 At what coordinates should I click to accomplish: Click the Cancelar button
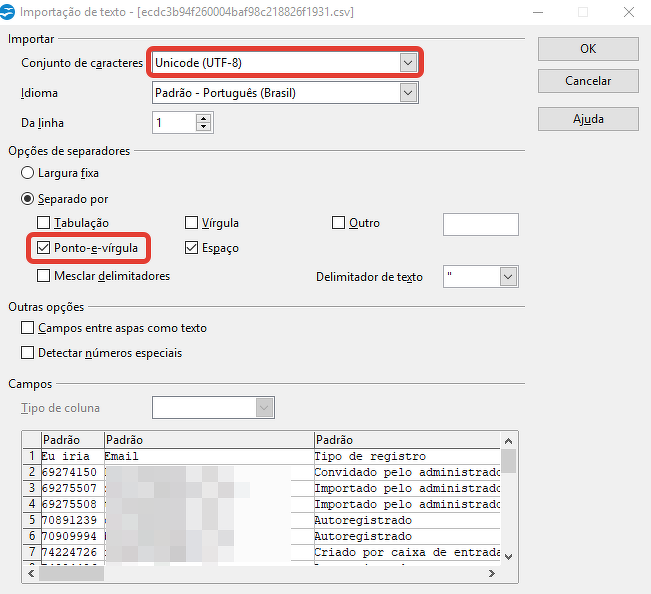(588, 81)
